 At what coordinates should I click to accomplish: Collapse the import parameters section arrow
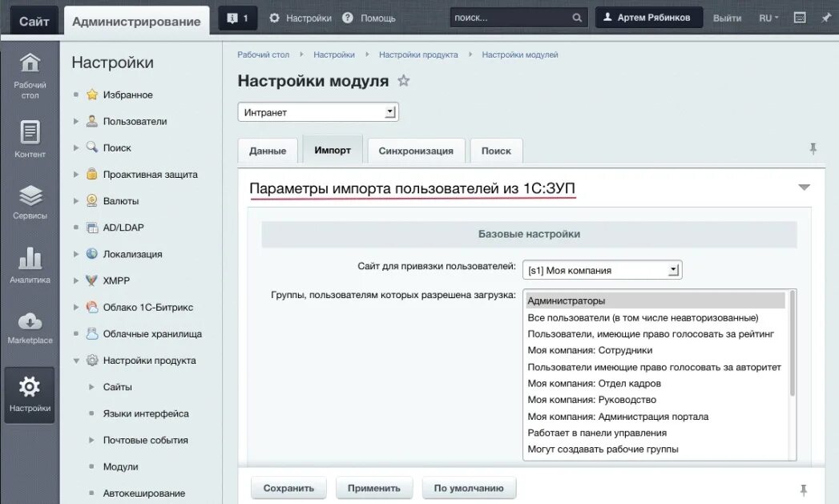[x=804, y=187]
